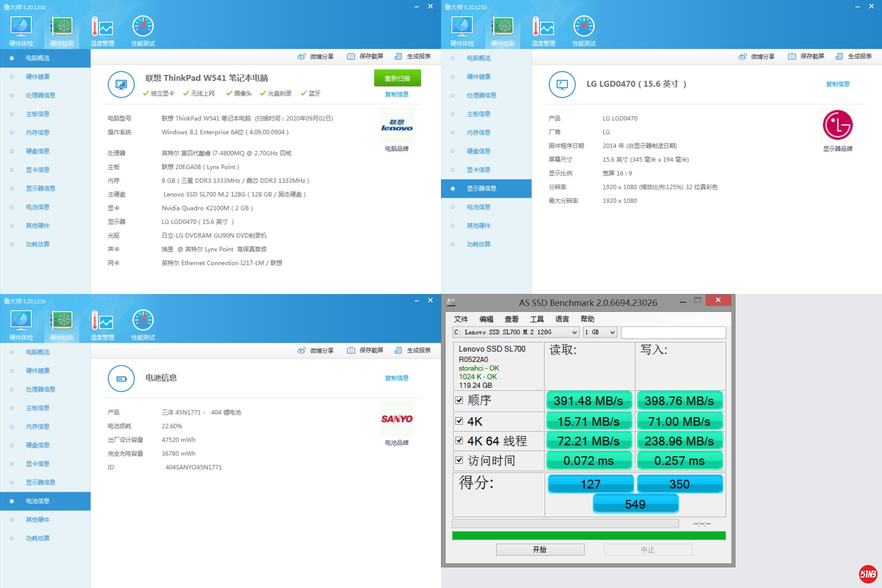
Task: Uncheck the 顺序 test checkbox
Action: [x=459, y=400]
